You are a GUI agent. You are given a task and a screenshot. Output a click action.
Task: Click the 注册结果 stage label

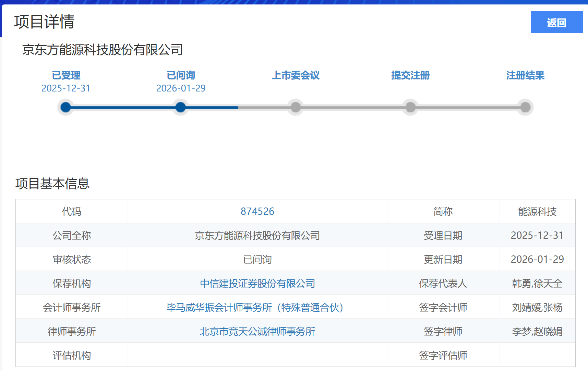pos(525,75)
